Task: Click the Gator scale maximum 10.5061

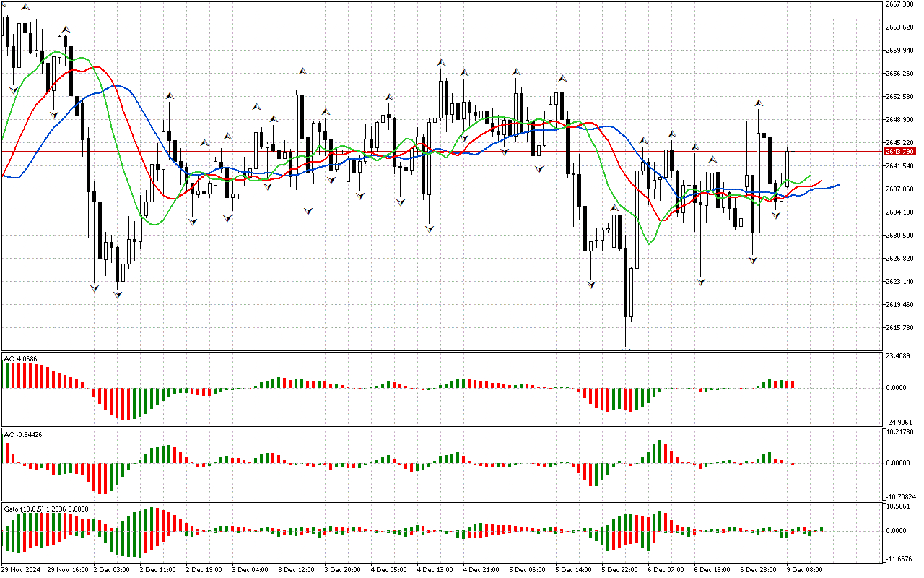Action: 899,506
